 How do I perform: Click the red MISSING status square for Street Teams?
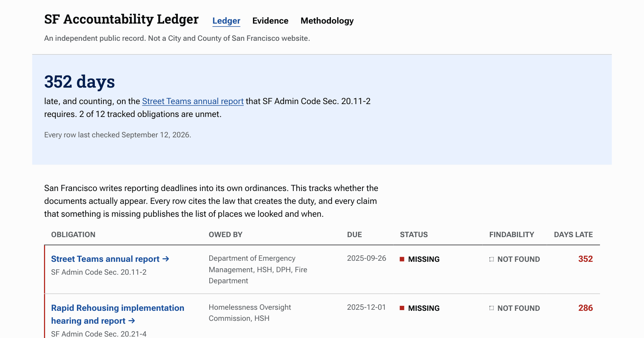pyautogui.click(x=402, y=259)
